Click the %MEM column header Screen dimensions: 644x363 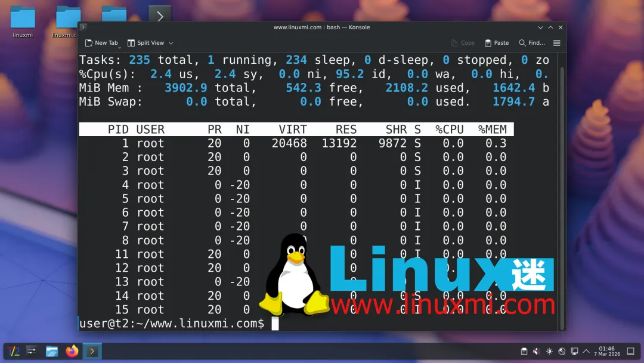(492, 130)
